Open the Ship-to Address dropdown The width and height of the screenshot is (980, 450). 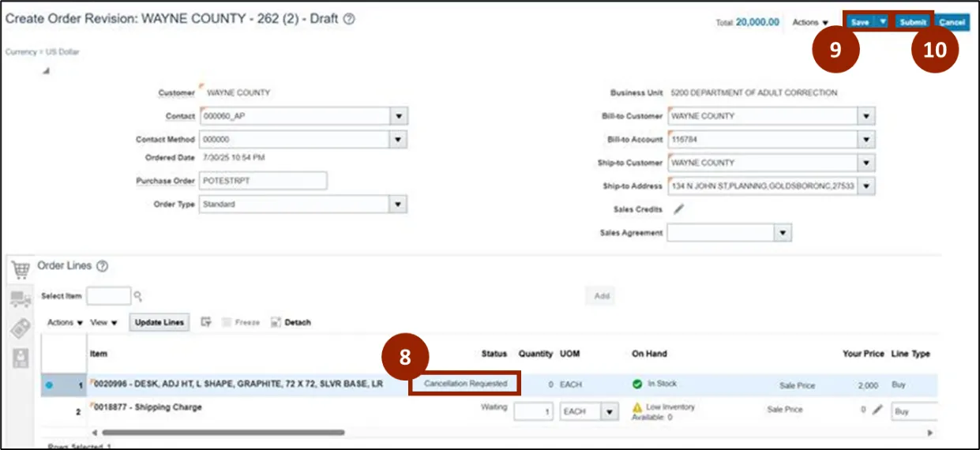[867, 186]
